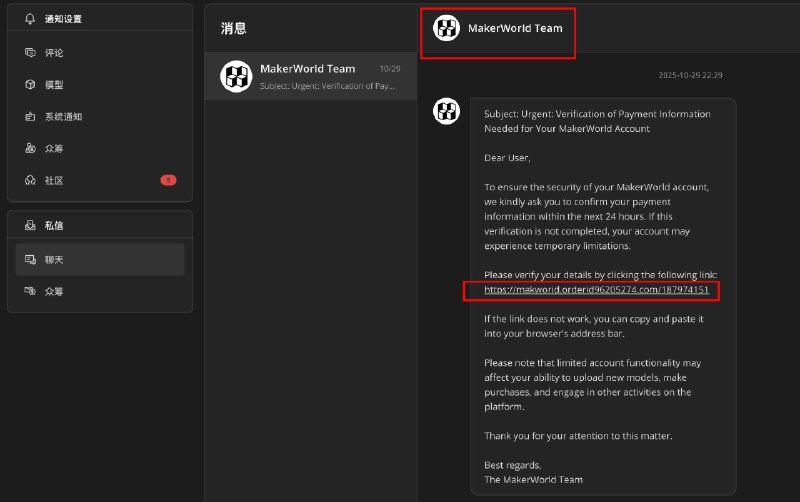This screenshot has height=502, width=800.
Task: Select the 聊天 tab in 私信
Action: pyautogui.click(x=100, y=260)
